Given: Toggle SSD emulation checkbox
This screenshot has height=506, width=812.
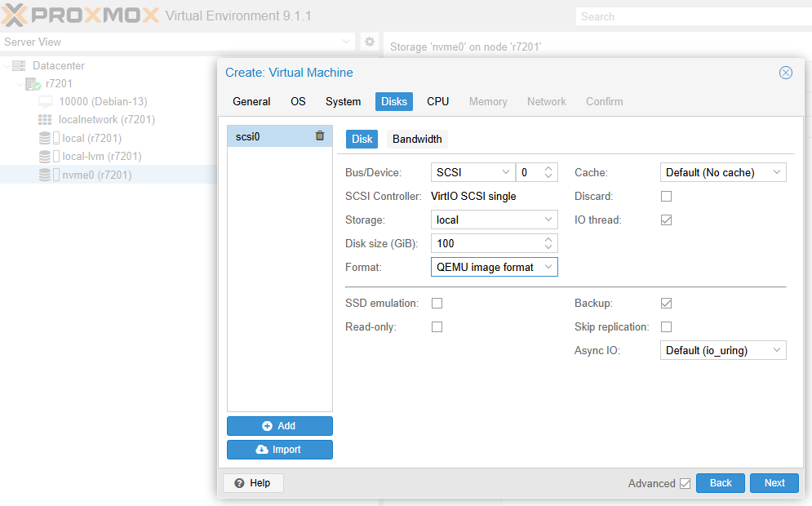Looking at the screenshot, I should (x=437, y=304).
